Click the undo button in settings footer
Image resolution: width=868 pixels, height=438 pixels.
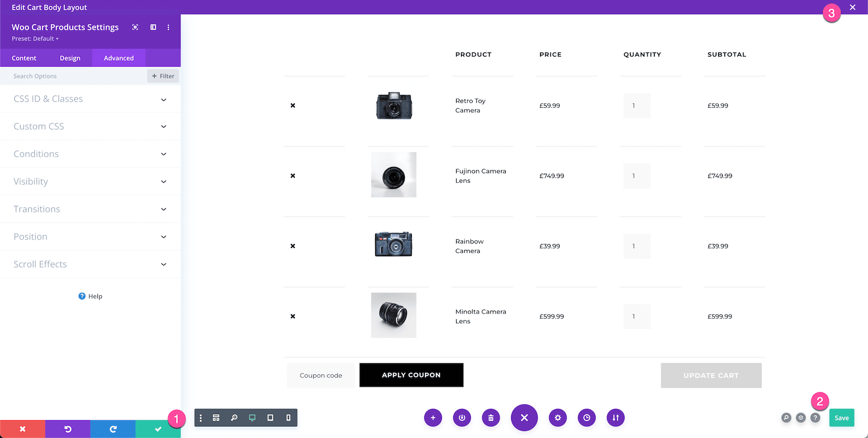[x=68, y=429]
